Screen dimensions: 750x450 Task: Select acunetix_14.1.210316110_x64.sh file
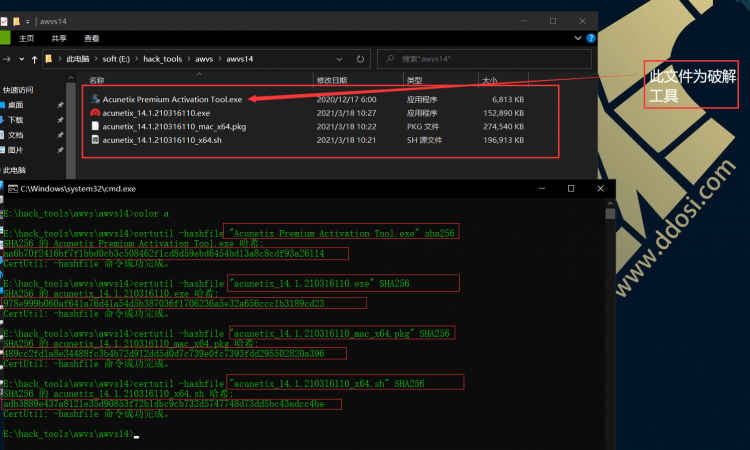point(162,140)
